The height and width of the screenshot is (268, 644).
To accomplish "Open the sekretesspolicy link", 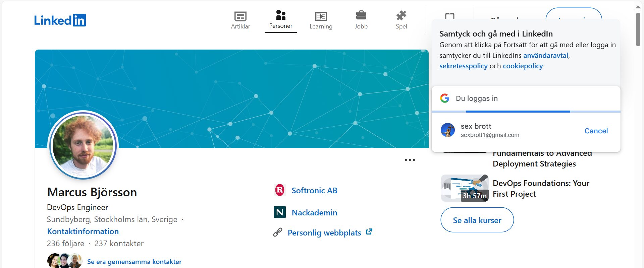I will 464,66.
